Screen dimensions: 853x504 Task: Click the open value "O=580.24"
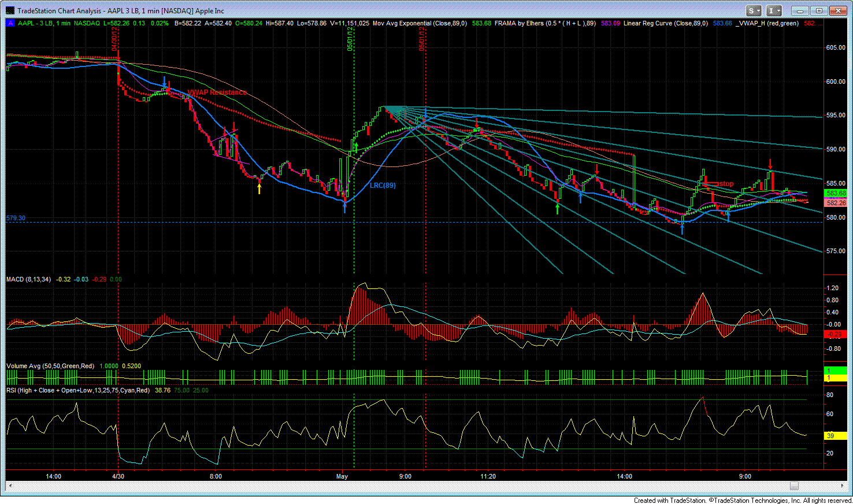[249, 23]
